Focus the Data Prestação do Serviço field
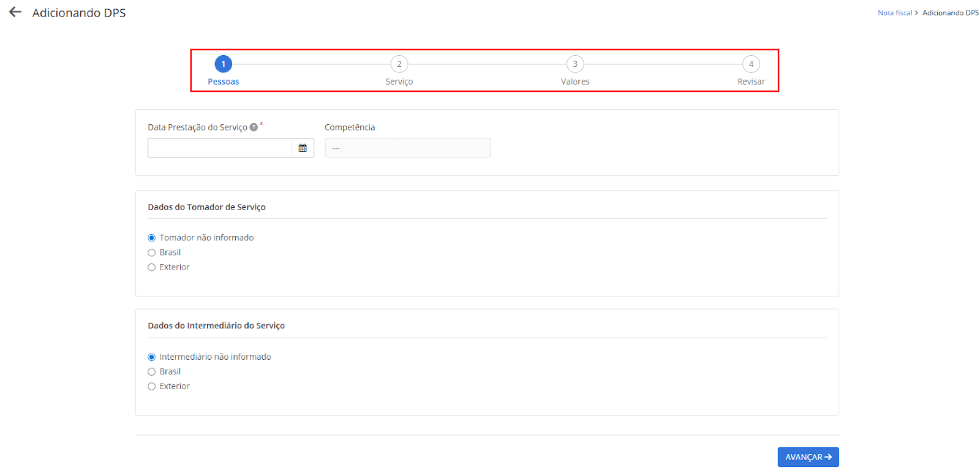The width and height of the screenshot is (980, 470). 220,148
